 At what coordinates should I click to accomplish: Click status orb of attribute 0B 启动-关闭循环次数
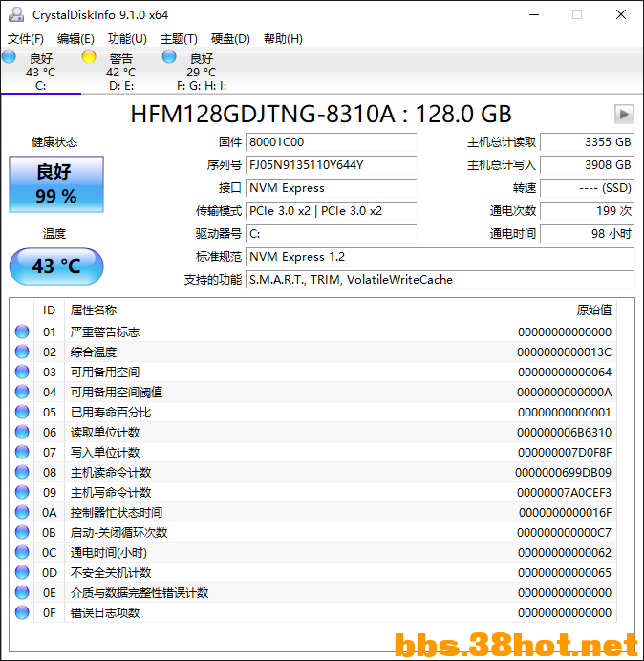click(x=22, y=532)
